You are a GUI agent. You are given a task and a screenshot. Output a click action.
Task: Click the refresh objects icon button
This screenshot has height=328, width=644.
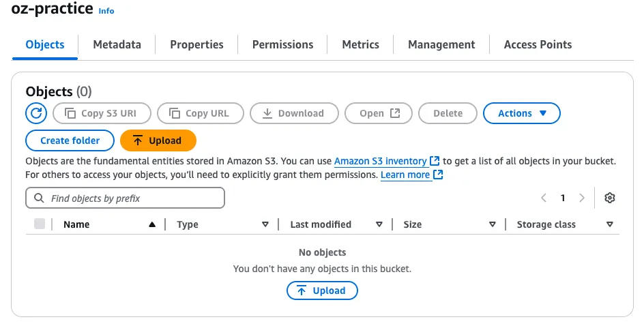[36, 113]
